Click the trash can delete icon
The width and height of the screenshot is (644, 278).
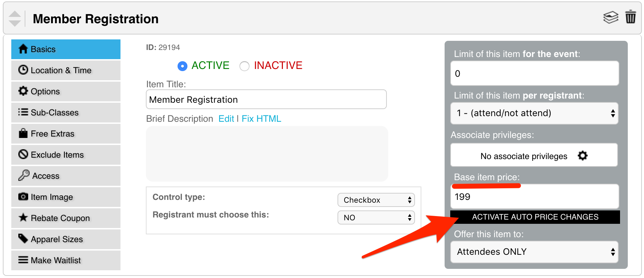630,17
